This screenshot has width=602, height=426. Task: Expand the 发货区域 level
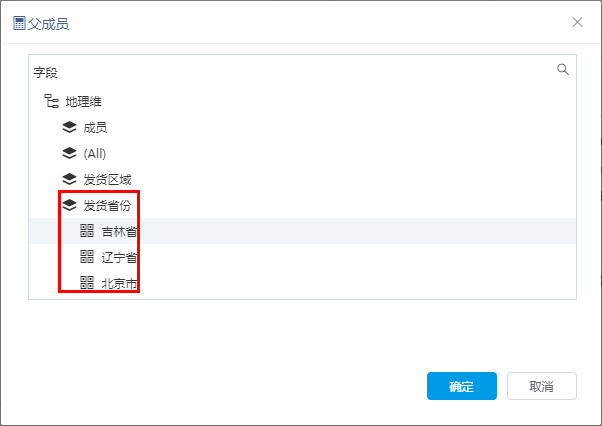click(108, 180)
